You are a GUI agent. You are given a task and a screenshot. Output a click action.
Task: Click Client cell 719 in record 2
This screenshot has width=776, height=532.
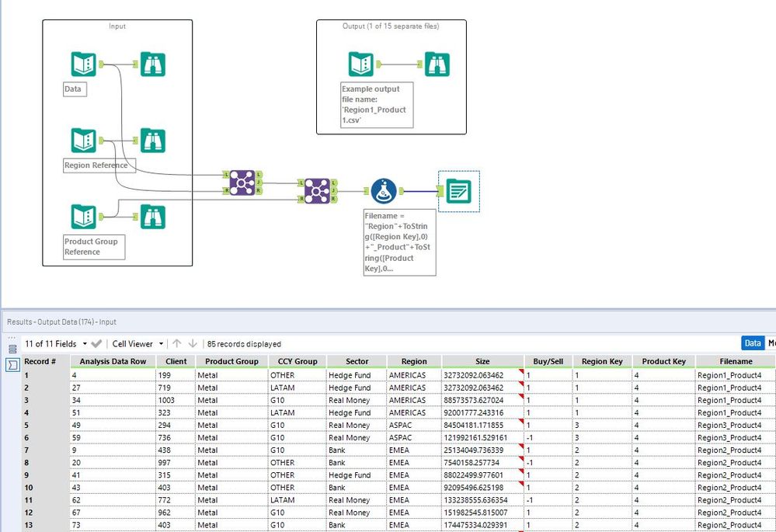tap(176, 388)
